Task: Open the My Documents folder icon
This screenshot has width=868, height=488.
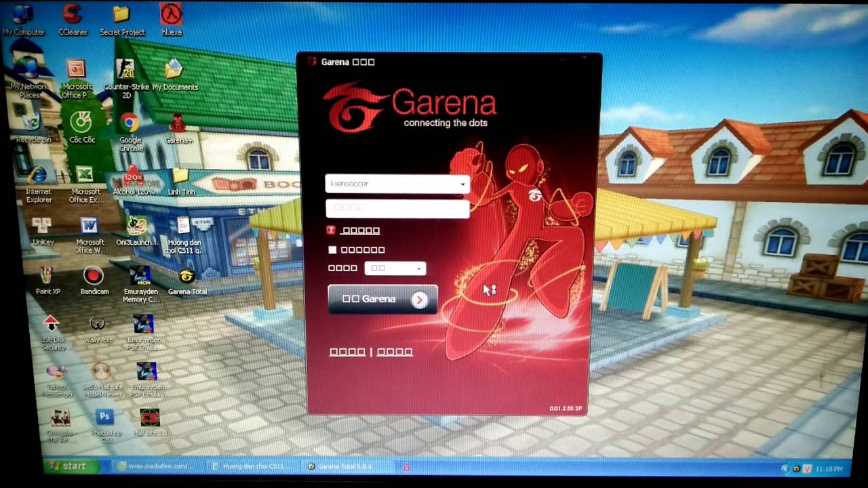Action: pos(175,75)
